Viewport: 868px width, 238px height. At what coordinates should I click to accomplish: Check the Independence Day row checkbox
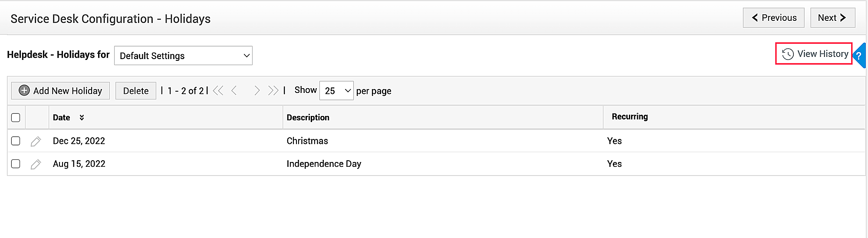coord(16,164)
